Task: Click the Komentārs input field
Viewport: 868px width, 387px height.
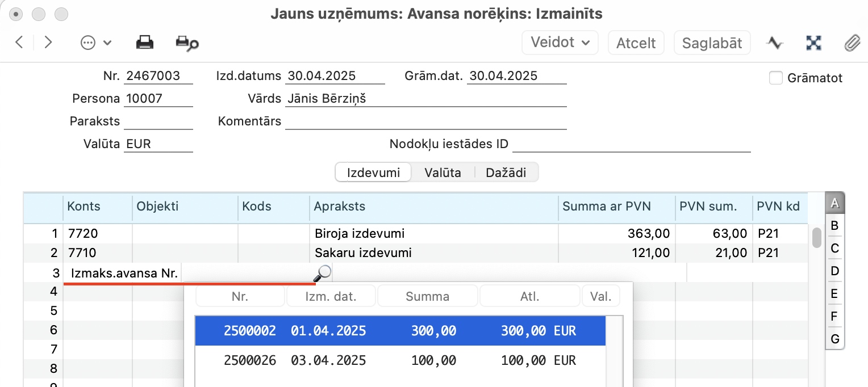Action: tap(426, 121)
